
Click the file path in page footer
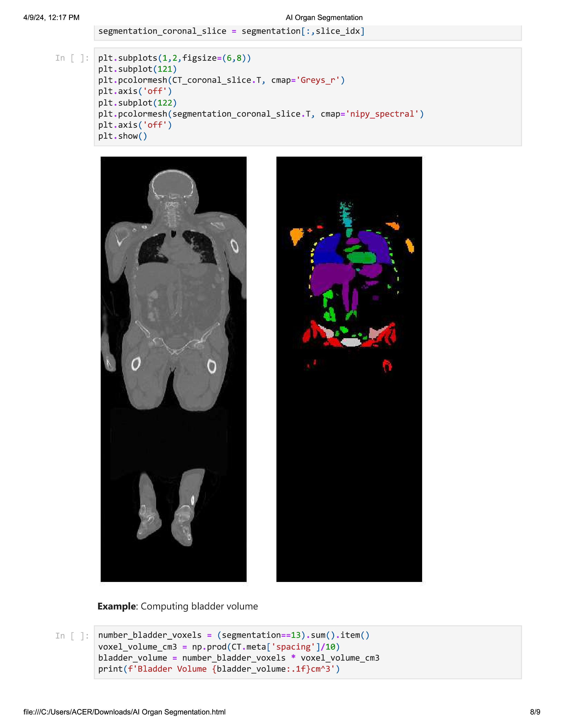[124, 712]
